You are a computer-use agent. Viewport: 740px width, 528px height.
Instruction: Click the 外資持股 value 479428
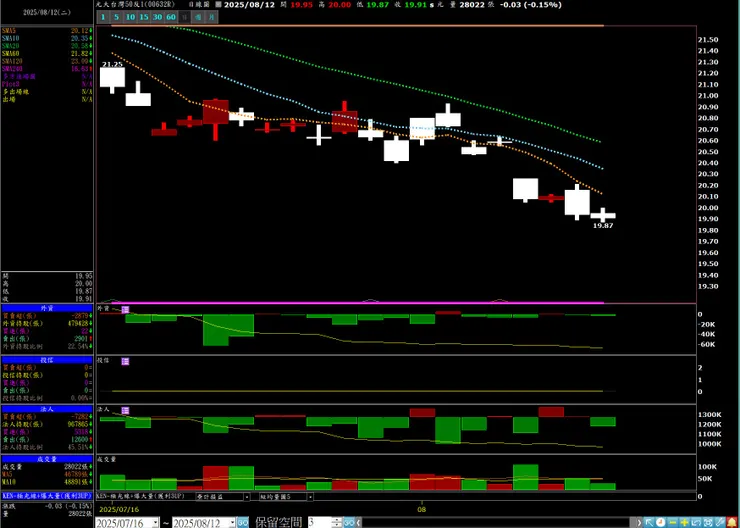click(79, 323)
